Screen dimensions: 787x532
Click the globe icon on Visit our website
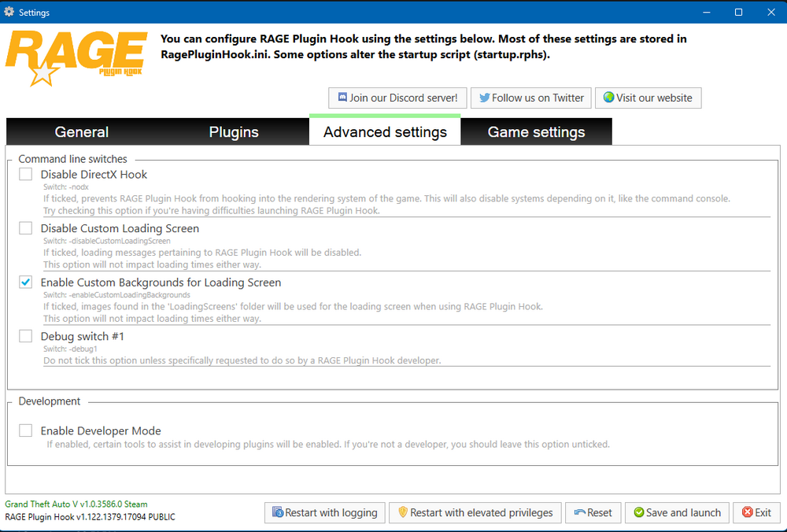point(609,98)
